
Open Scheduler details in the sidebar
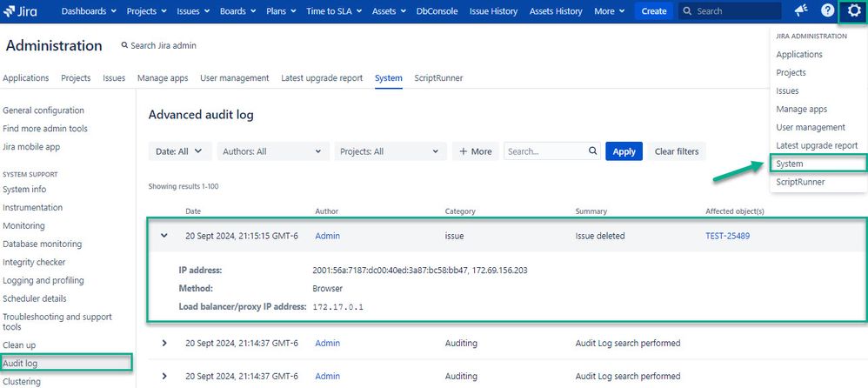pyautogui.click(x=34, y=298)
